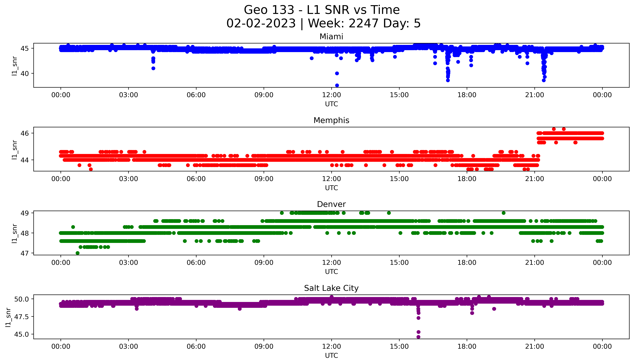
Task: Click the 49 y-axis tick on the Denver plot
Action: 25,213
